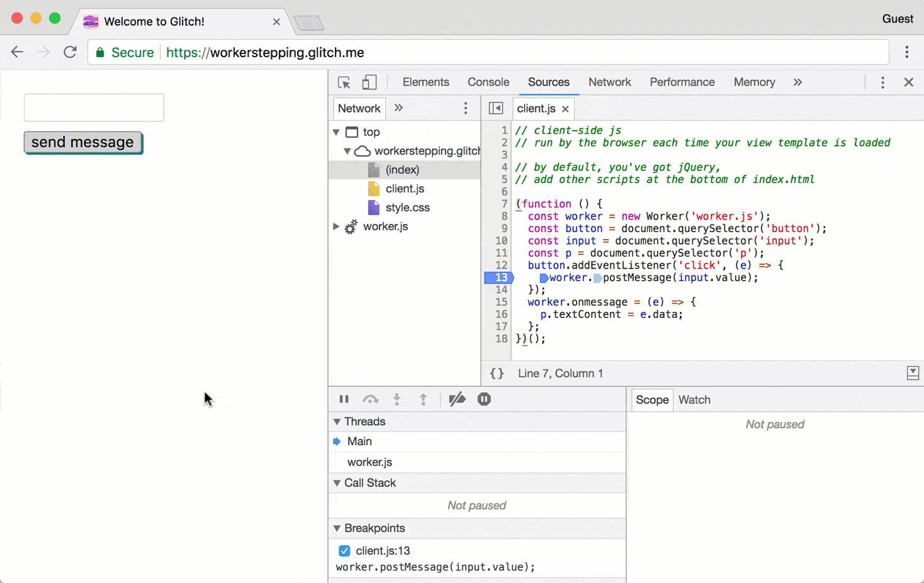Select the inspect element tool

click(x=343, y=82)
